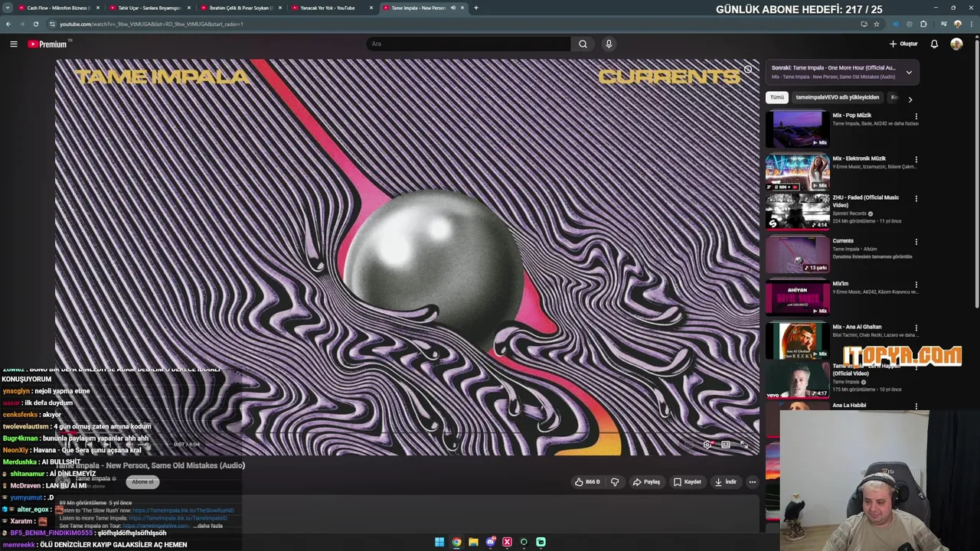980x551 pixels.
Task: Click video title New Person, Same Old Mistakes
Action: [x=150, y=465]
